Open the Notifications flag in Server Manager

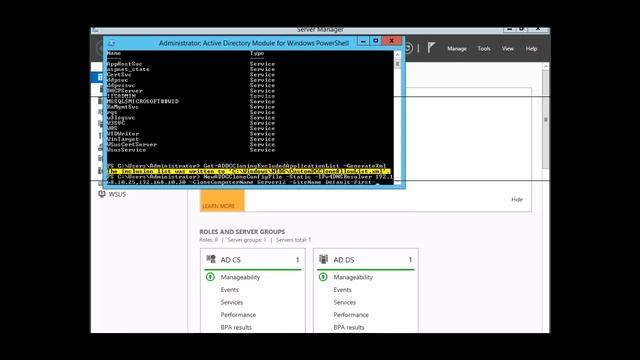point(431,48)
